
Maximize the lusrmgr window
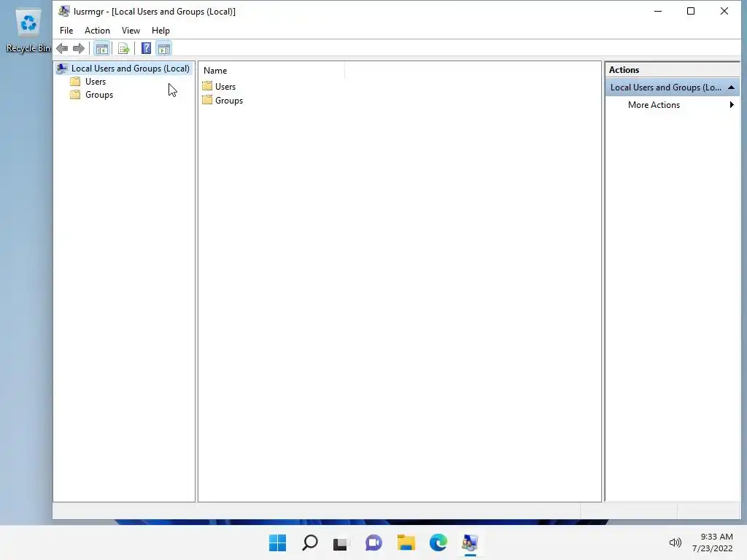point(691,11)
